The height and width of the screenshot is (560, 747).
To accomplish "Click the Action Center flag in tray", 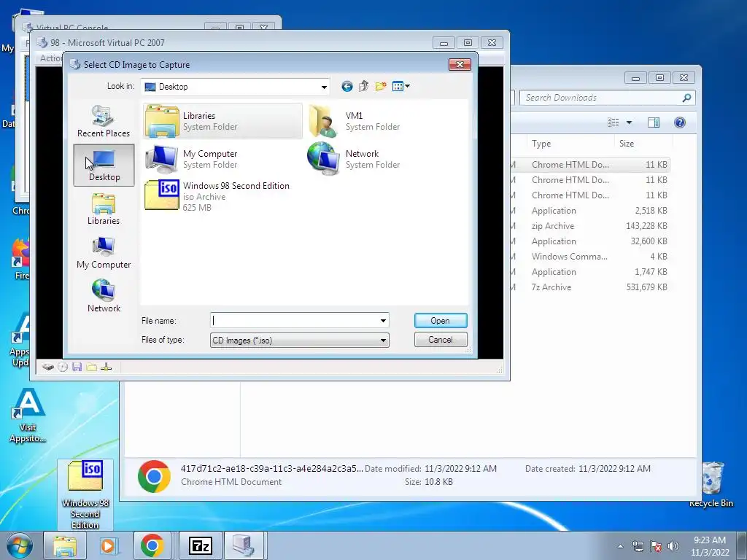I will click(656, 546).
